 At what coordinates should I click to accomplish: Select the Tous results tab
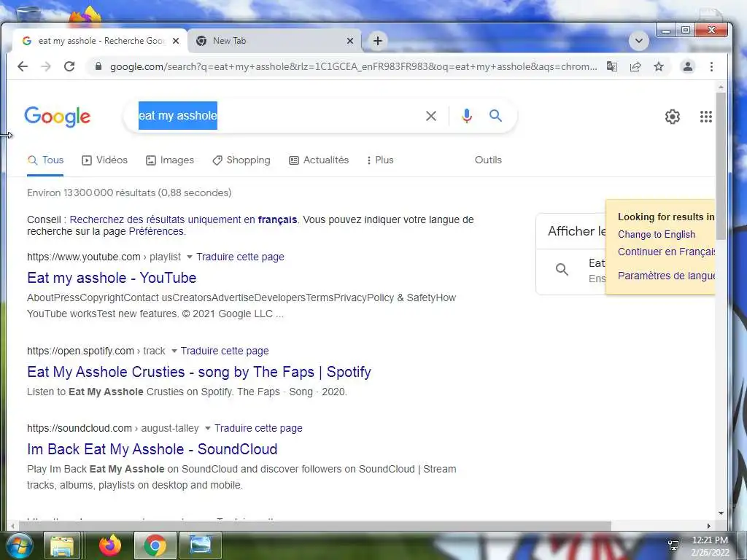click(45, 160)
